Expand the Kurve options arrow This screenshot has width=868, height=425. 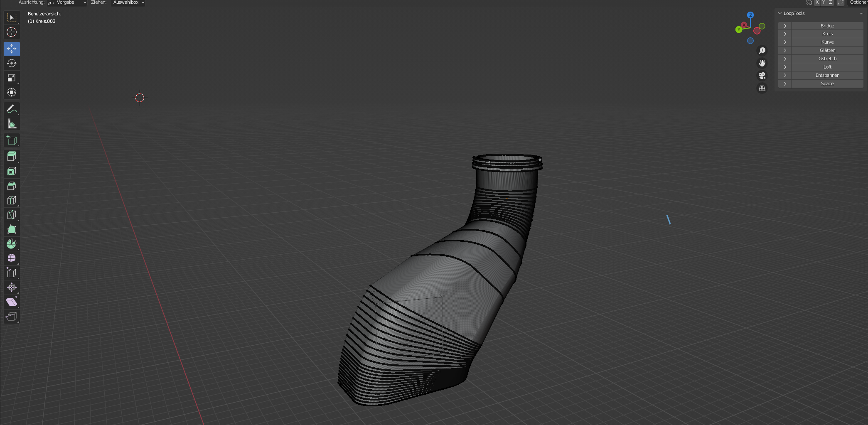pos(785,42)
